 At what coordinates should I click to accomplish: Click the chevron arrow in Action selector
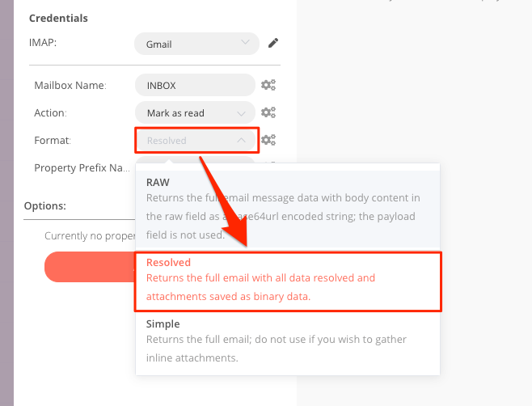tap(241, 113)
